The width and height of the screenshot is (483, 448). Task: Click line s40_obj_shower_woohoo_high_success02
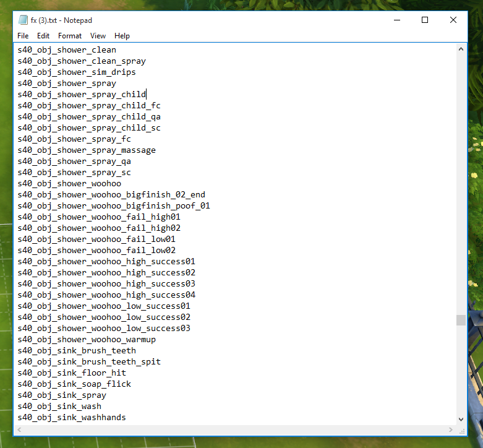(106, 273)
